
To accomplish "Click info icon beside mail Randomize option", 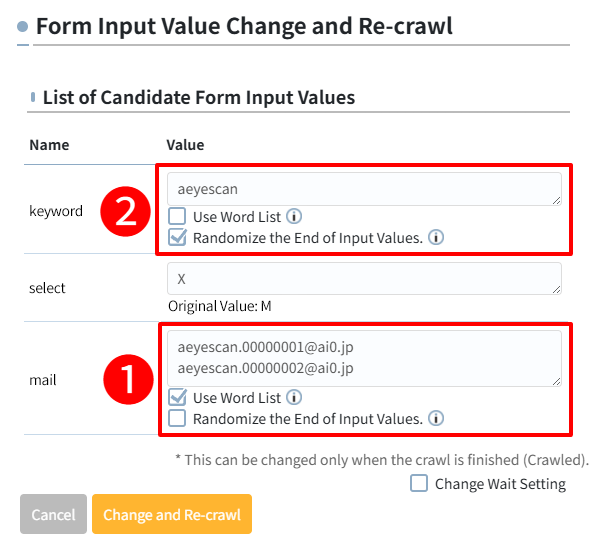I will pyautogui.click(x=436, y=418).
